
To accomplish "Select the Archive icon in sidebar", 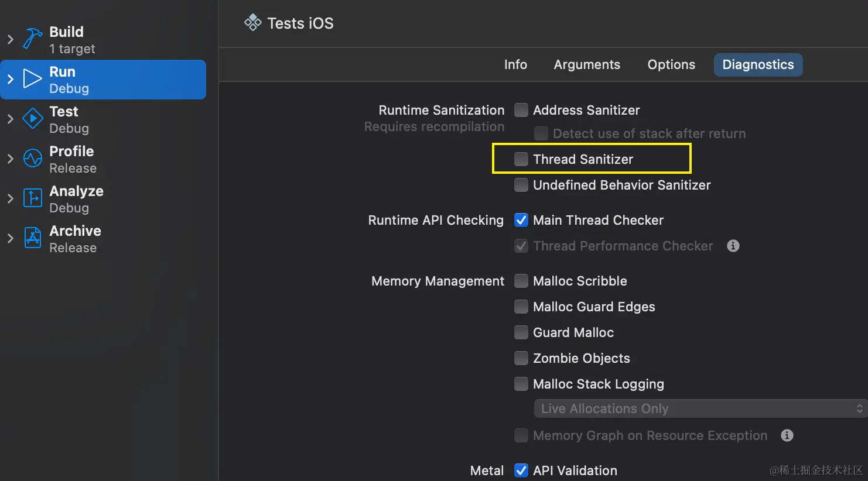I will pyautogui.click(x=33, y=238).
